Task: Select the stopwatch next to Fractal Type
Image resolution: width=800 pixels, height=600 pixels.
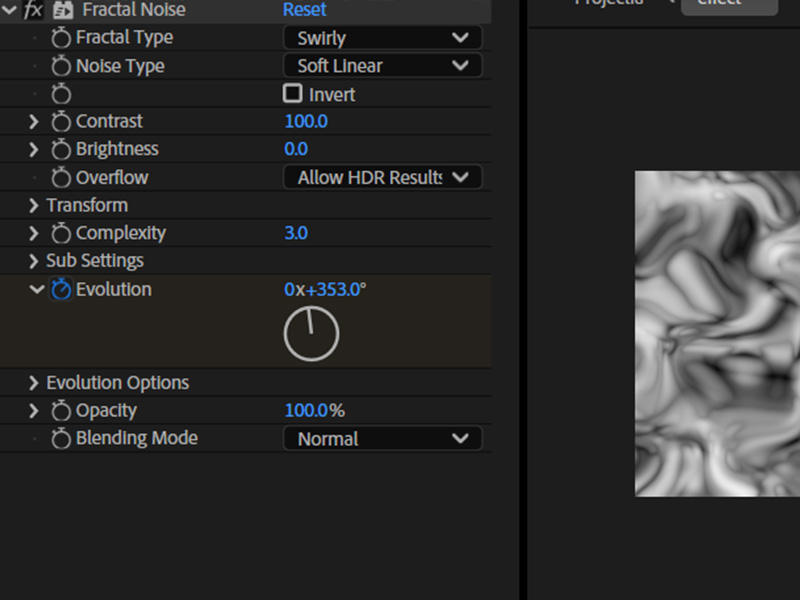Action: [x=60, y=37]
